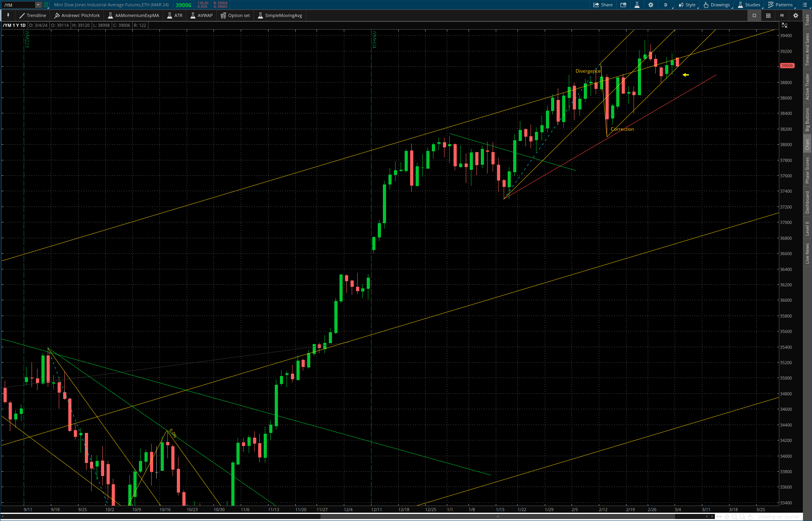The height and width of the screenshot is (521, 812).
Task: Switch to single chart layout
Action: [x=754, y=15]
